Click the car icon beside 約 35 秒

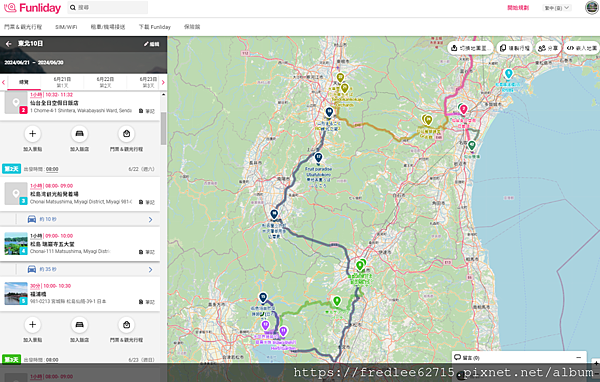32,269
